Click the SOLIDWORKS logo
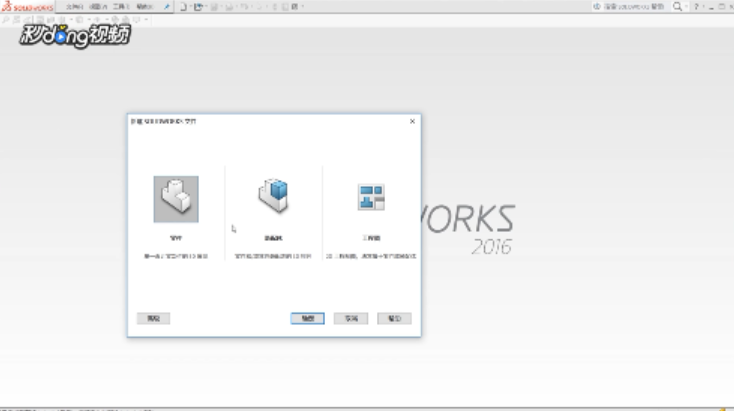734x411 pixels. (x=27, y=7)
